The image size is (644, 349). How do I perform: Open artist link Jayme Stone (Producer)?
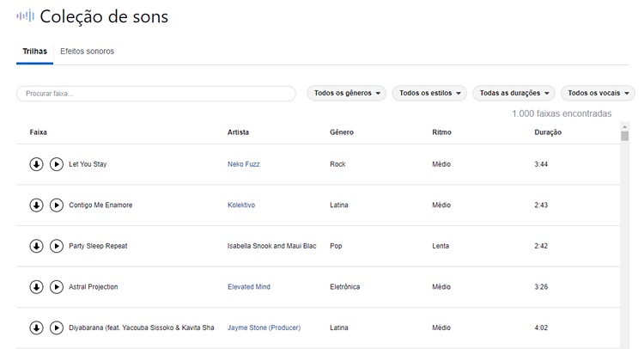264,328
